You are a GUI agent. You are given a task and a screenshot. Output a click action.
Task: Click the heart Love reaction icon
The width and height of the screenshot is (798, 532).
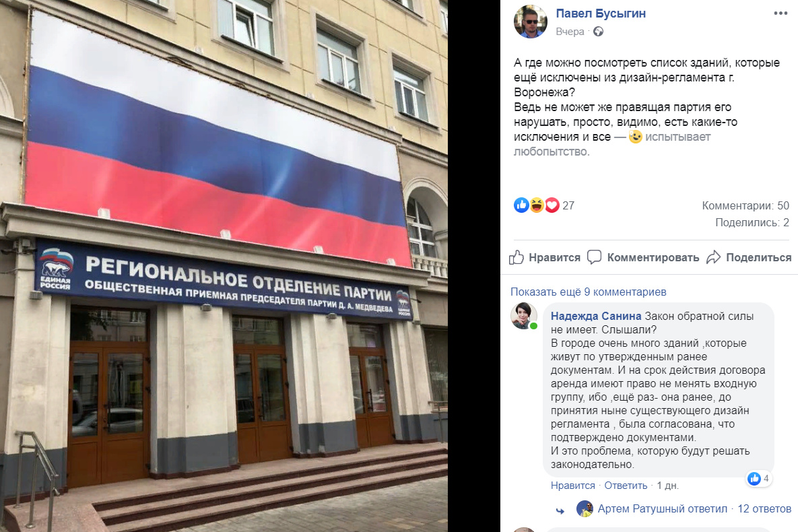(x=552, y=205)
